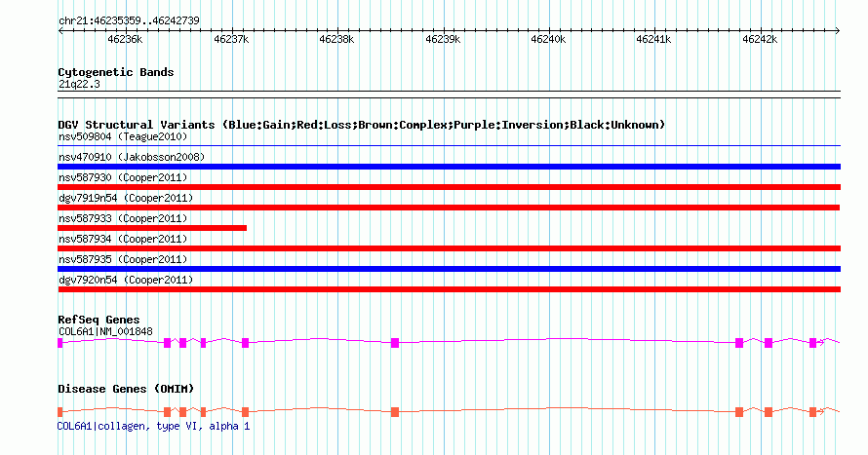This screenshot has height=455, width=868.
Task: Open variant nsv587935 (Cooper2011) label
Action: click(123, 259)
